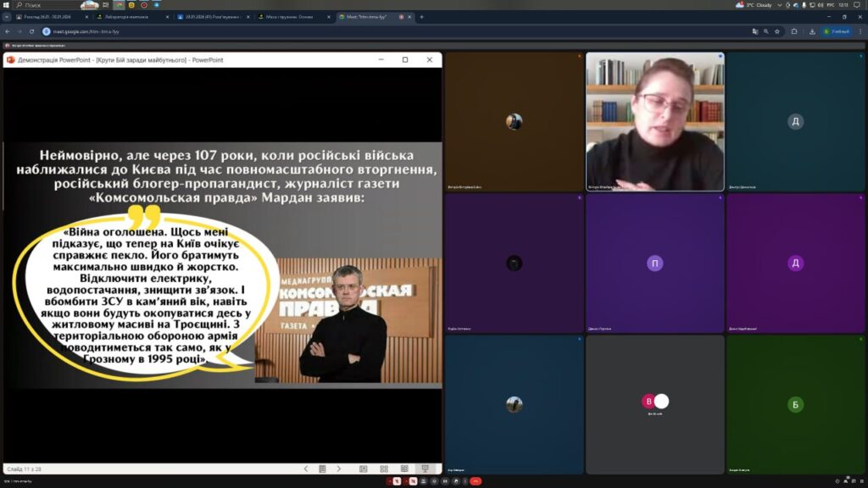
Task: Start the PowerPoint slide show view
Action: coord(425,469)
